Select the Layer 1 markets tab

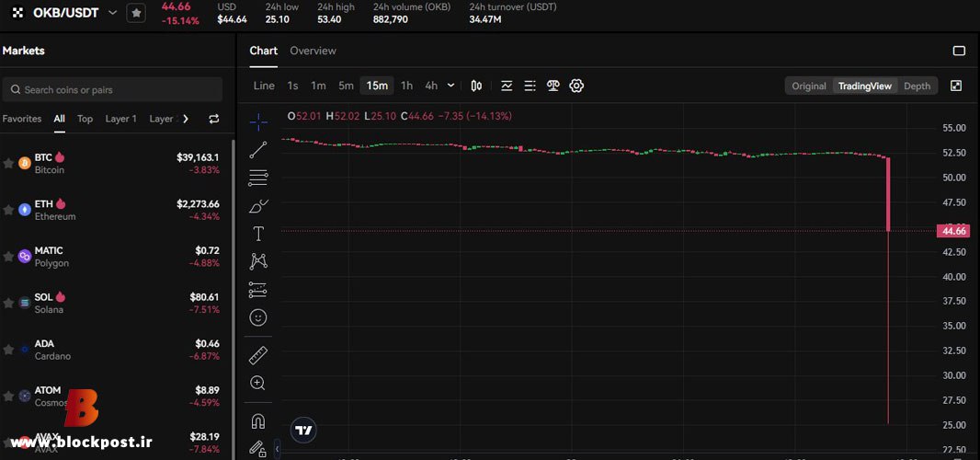tap(120, 119)
